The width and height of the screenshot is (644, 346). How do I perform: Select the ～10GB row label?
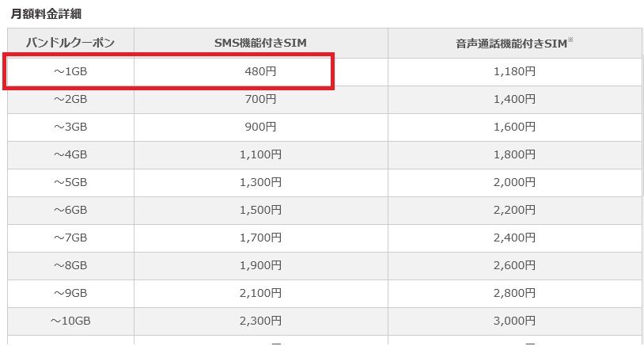pos(70,321)
